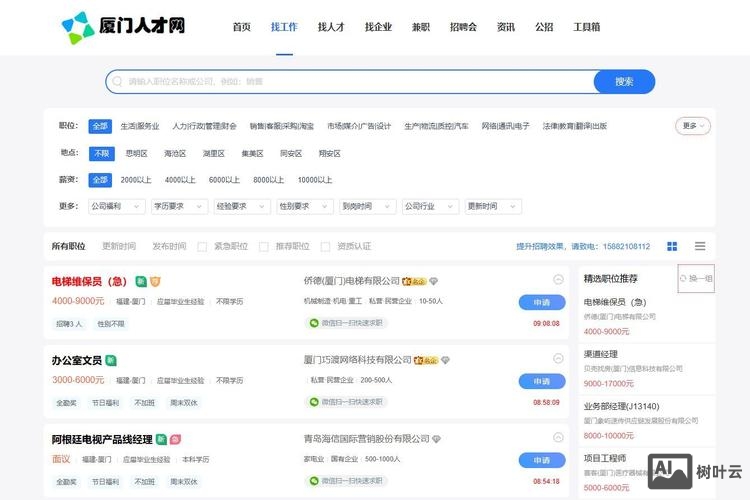The image size is (750, 500).
Task: Click the pink badge beside 阿根廷电视产品线经理
Action: (x=176, y=439)
